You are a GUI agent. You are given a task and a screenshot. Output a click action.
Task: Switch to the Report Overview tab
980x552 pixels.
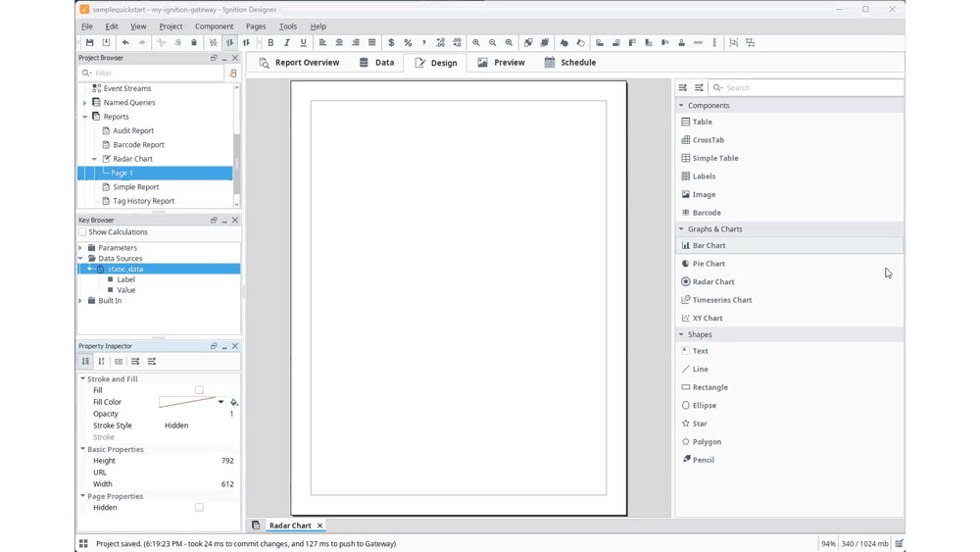(299, 63)
